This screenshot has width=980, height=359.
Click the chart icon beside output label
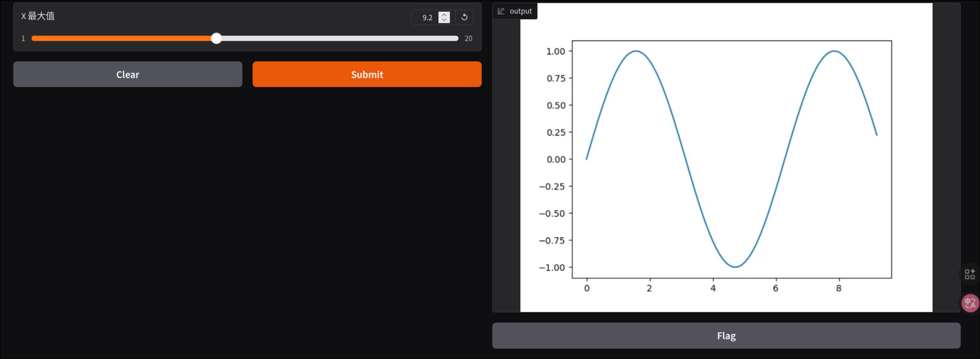pos(501,11)
